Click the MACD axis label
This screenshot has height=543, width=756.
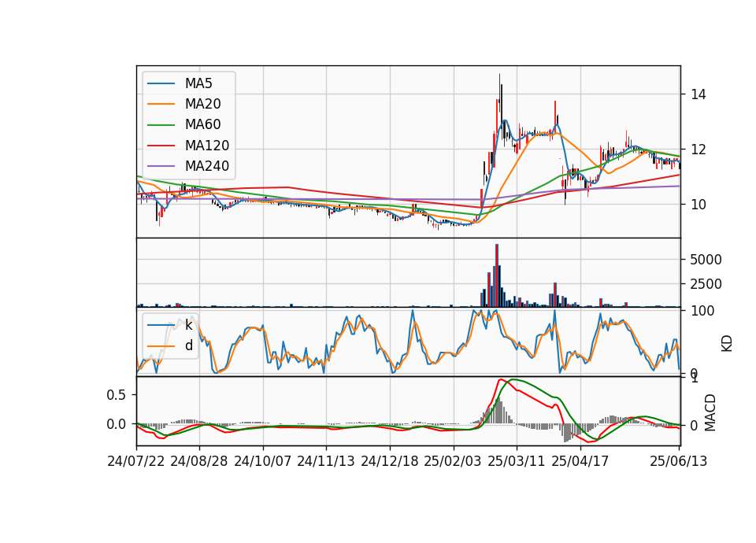tap(710, 412)
